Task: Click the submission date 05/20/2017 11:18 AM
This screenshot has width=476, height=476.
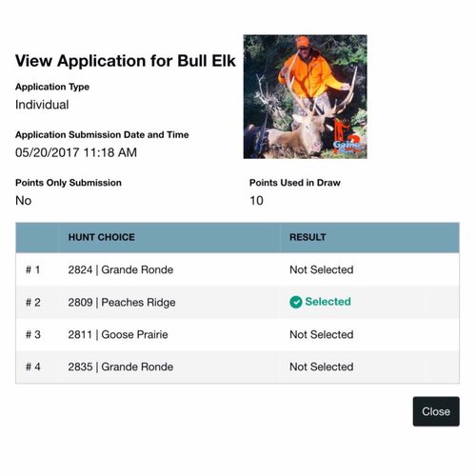Action: 76,152
